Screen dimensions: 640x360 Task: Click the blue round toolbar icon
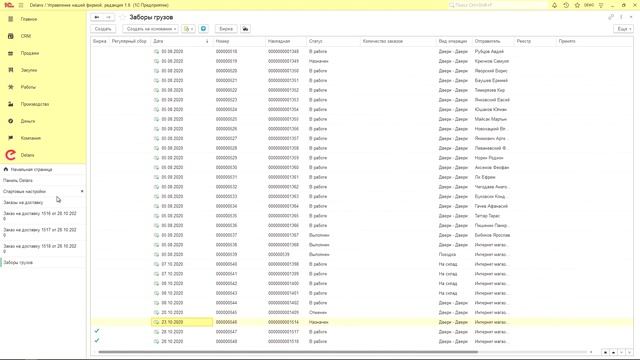203,29
